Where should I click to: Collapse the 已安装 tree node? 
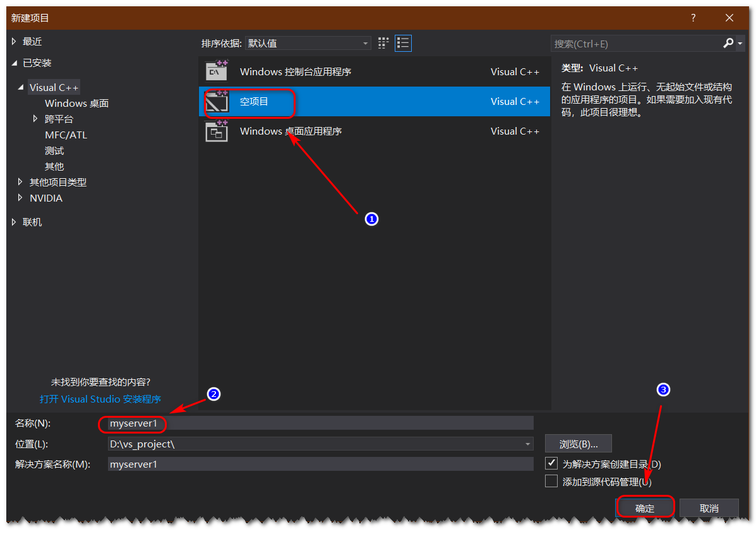click(15, 63)
